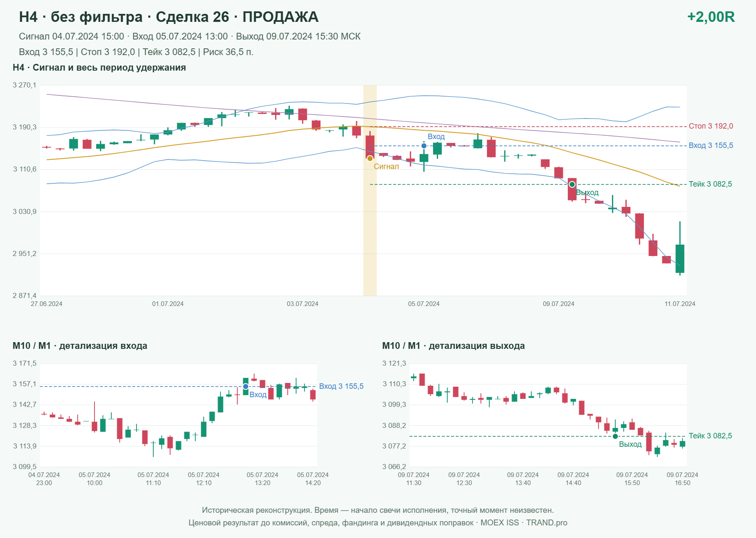Click the 11.07.2024 date axis label
The width and height of the screenshot is (756, 538).
pos(680,304)
